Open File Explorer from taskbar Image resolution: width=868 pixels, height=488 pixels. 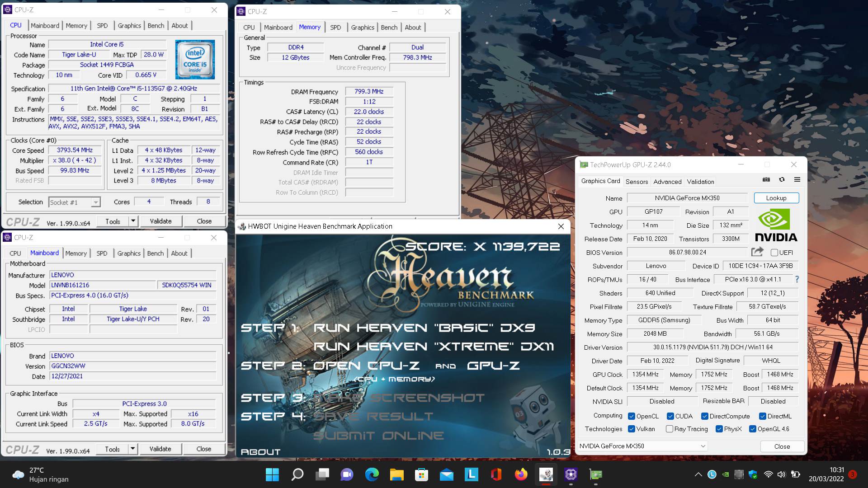[396, 474]
